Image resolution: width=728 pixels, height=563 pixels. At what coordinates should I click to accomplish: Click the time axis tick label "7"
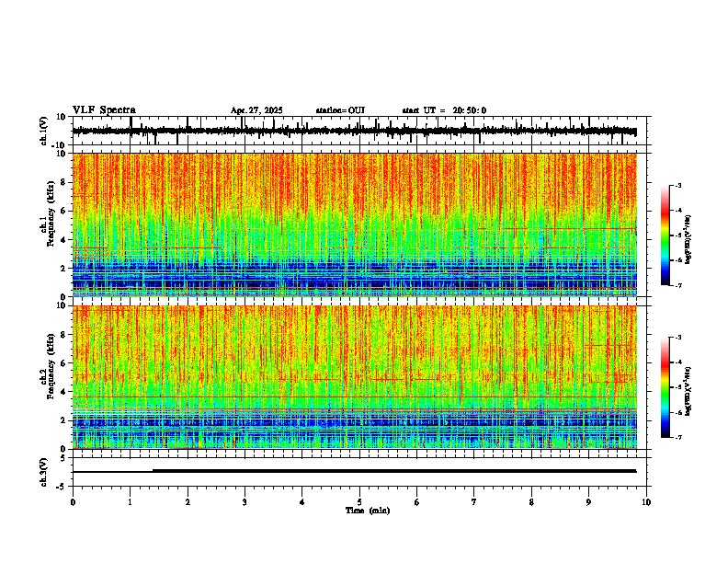pyautogui.click(x=474, y=501)
